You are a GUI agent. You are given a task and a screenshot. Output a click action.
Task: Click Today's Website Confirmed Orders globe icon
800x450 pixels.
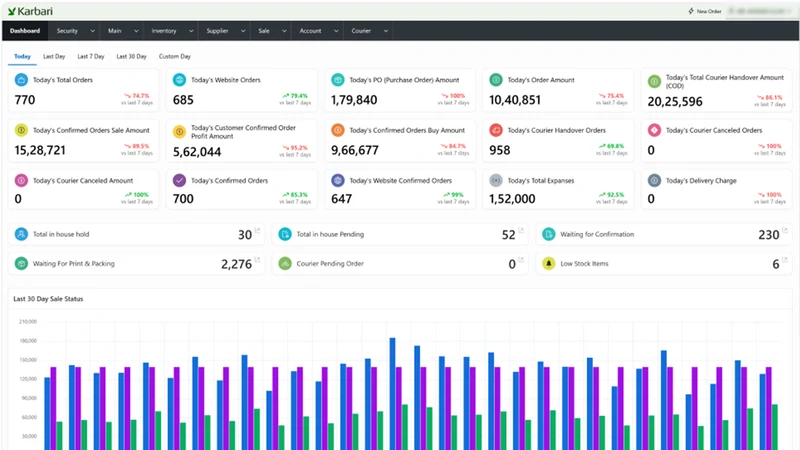point(337,180)
